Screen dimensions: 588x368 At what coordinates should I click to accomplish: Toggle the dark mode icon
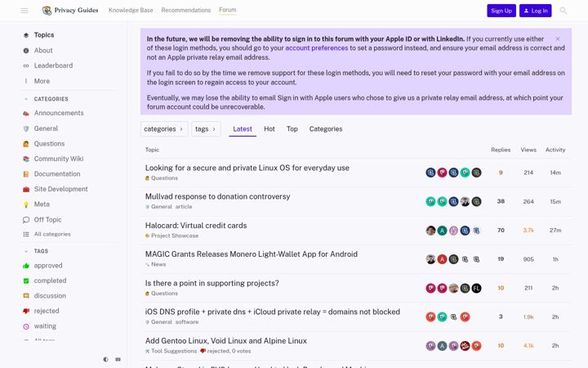(x=105, y=359)
